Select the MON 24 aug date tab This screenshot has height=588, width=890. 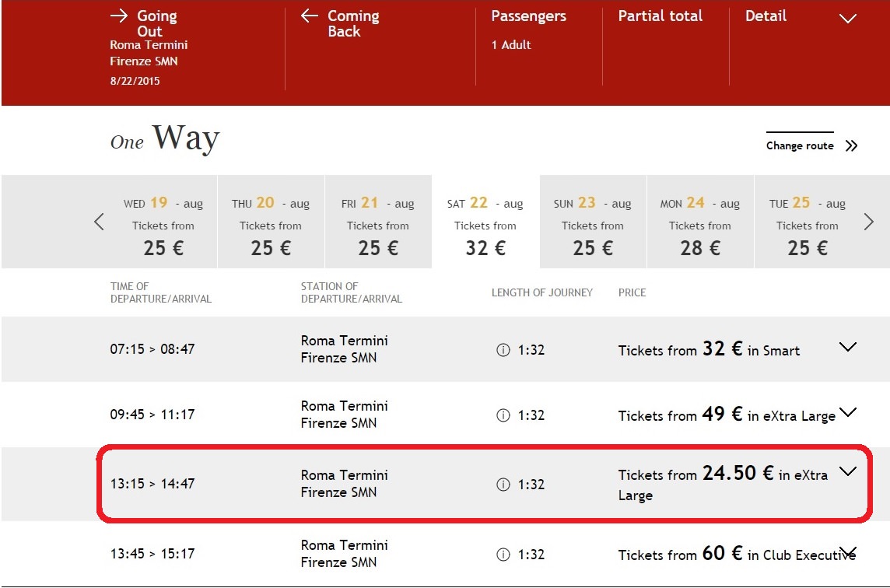click(700, 222)
